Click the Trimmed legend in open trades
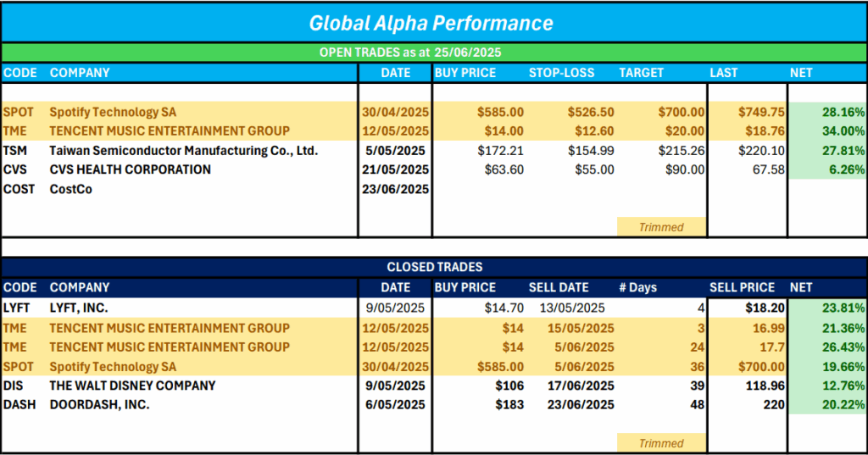 [661, 227]
